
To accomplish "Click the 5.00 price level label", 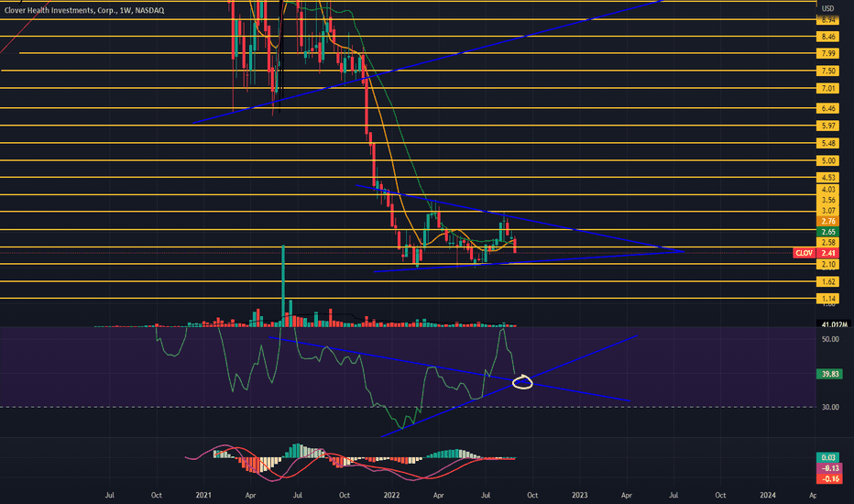I will 827,160.
